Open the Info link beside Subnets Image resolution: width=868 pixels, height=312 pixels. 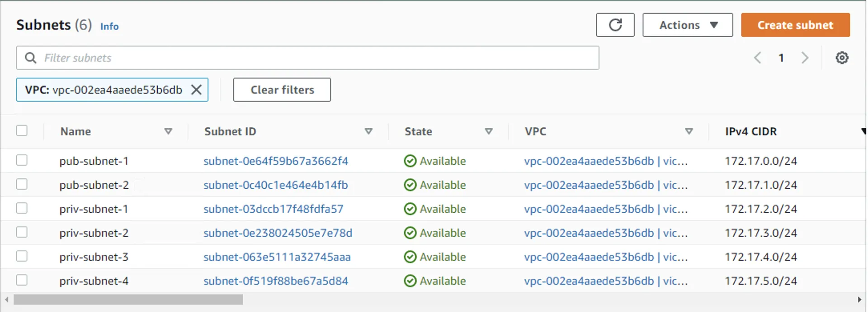(x=109, y=27)
